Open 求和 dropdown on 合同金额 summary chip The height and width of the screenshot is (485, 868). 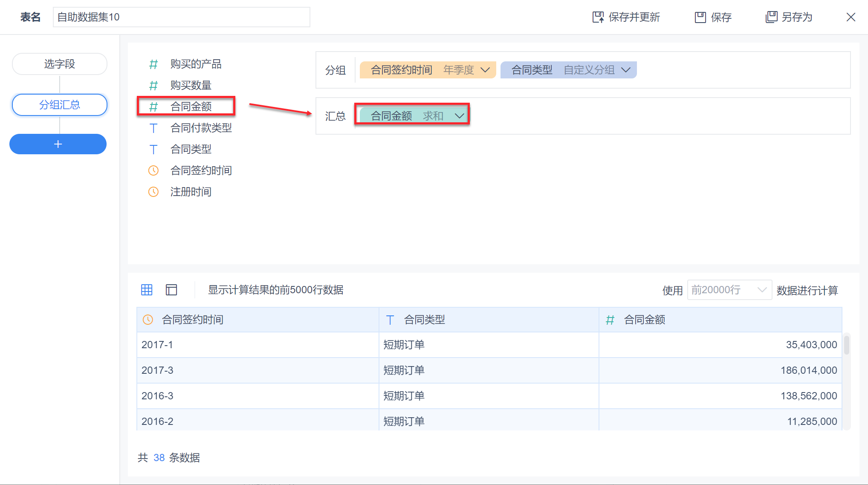459,116
